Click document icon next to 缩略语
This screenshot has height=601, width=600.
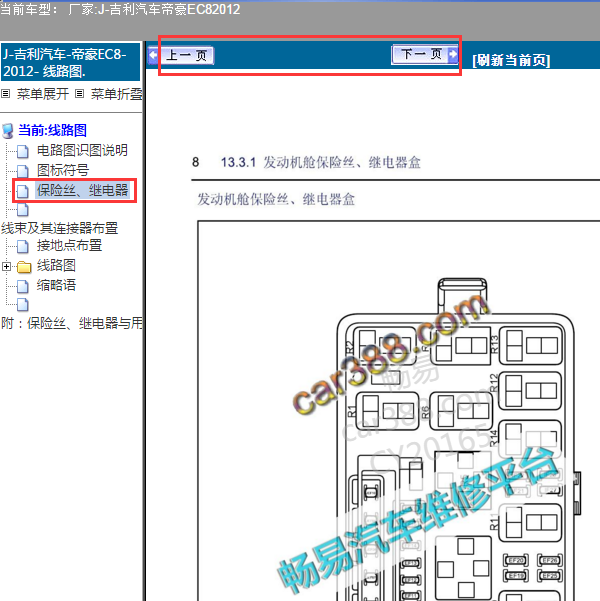pos(23,286)
